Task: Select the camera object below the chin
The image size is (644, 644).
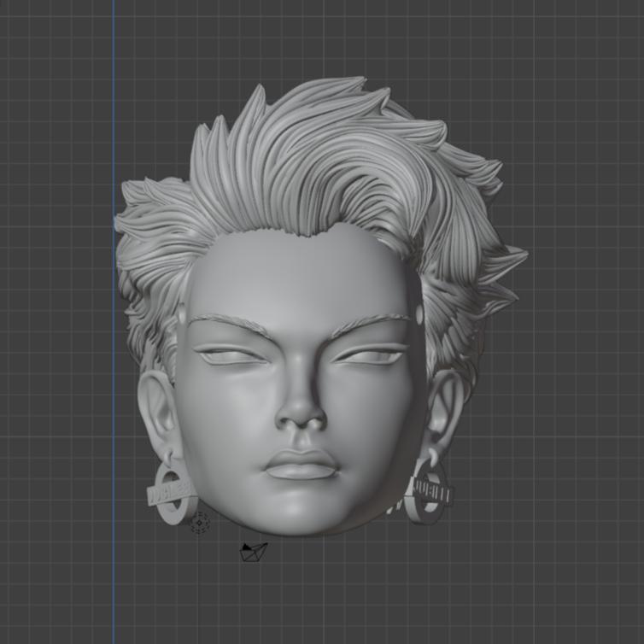Action: tap(254, 552)
